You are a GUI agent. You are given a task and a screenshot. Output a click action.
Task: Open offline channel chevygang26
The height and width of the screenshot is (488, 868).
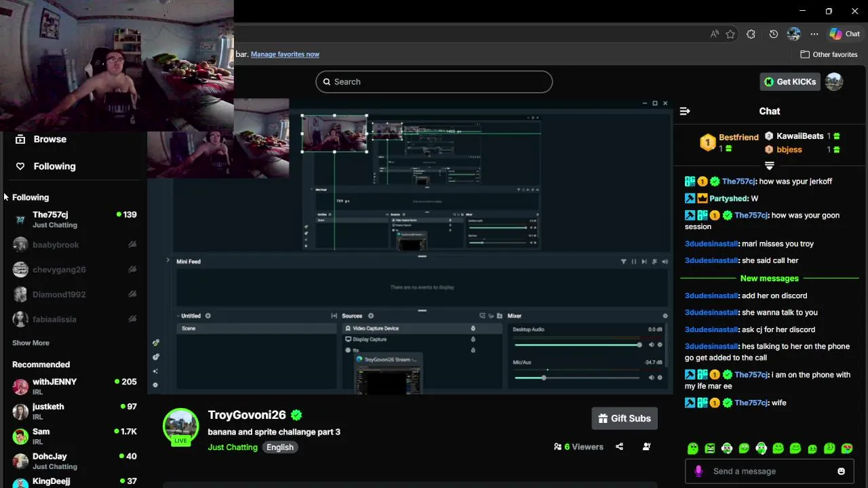[x=75, y=270]
